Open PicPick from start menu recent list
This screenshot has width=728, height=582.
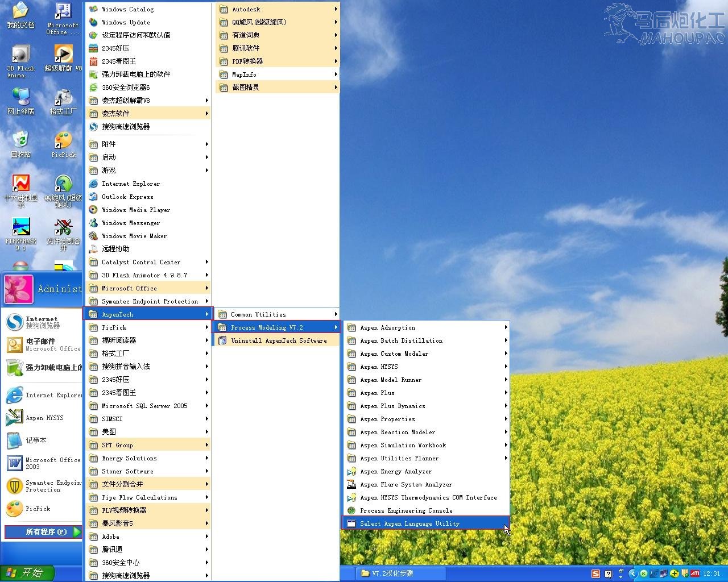coord(42,509)
